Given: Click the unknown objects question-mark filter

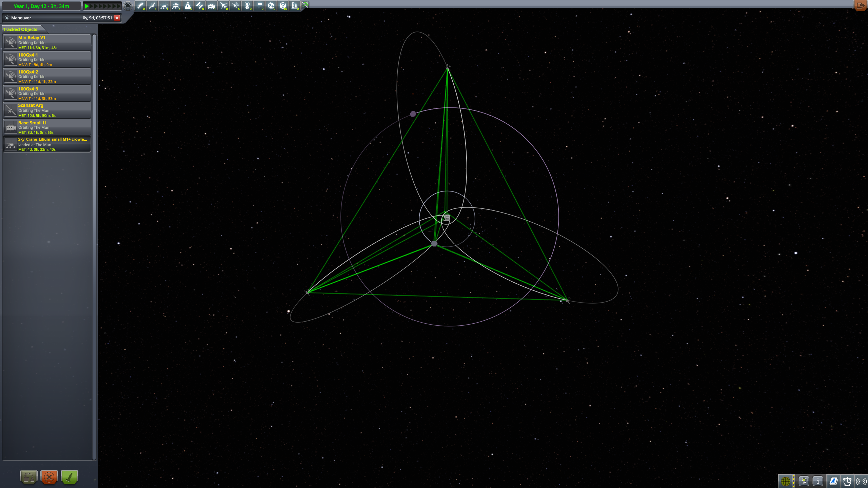Looking at the screenshot, I should 283,5.
